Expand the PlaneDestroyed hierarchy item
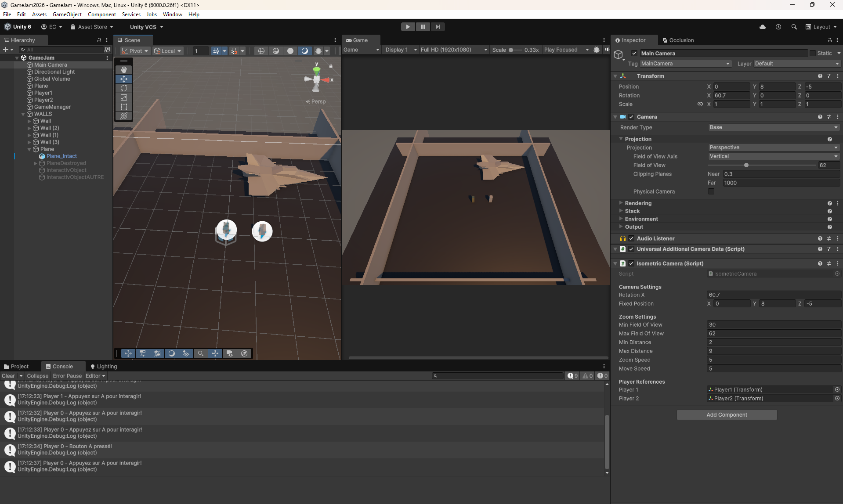Image resolution: width=843 pixels, height=504 pixels. [36, 163]
